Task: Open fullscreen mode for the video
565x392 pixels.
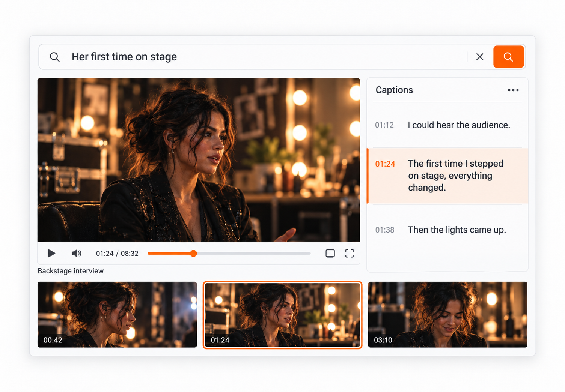Action: 350,254
